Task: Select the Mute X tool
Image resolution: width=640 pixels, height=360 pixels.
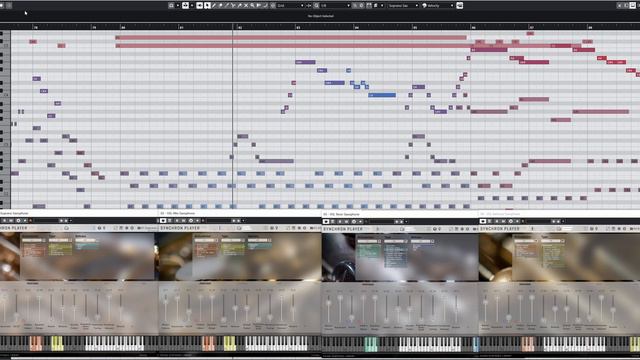Action: point(246,5)
